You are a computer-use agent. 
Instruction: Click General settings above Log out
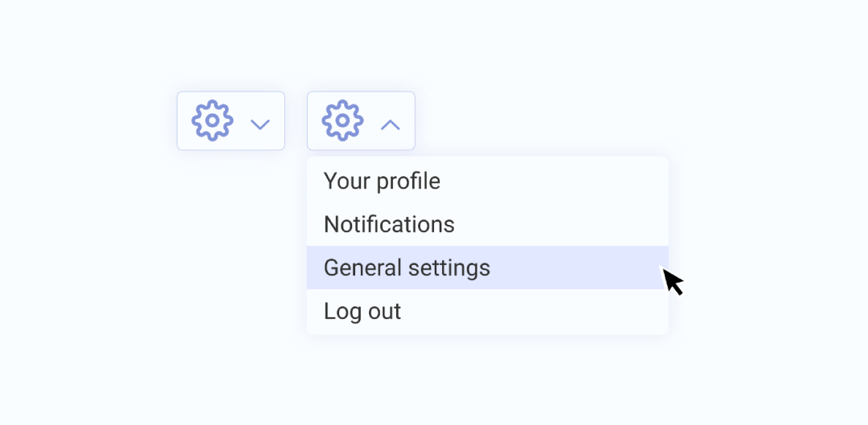click(407, 268)
